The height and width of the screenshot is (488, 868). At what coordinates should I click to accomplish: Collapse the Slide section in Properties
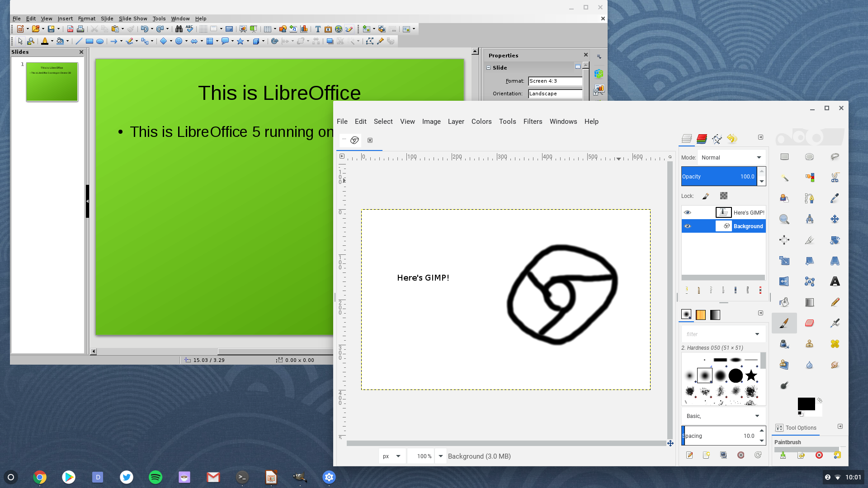[x=489, y=68]
